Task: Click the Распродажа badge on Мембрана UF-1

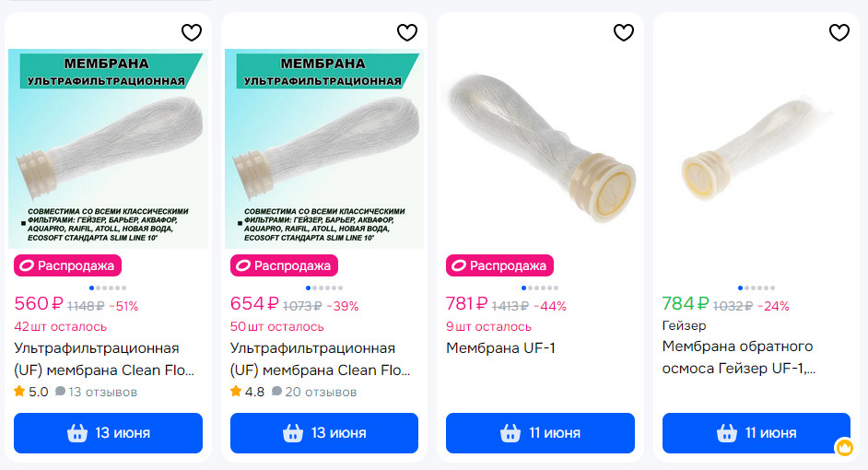Action: [x=500, y=266]
